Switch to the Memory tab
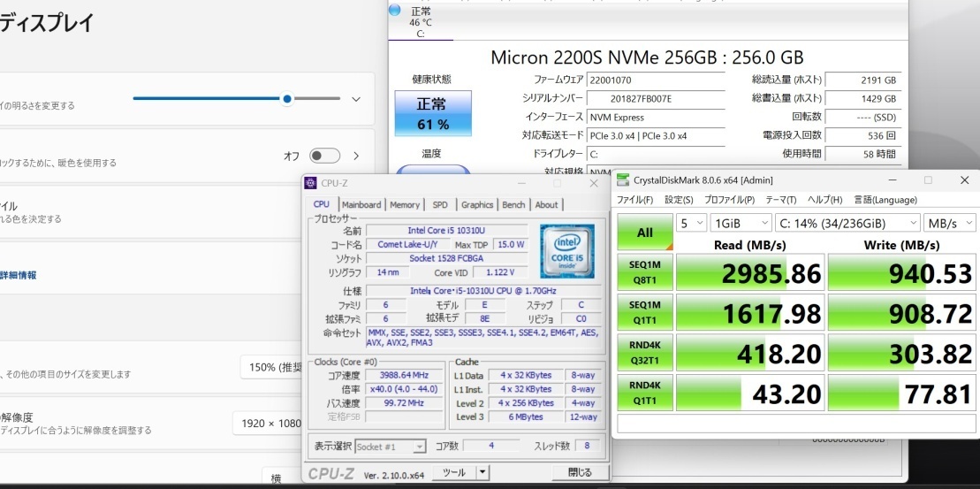Viewport: 980px width, 489px height. 405,204
